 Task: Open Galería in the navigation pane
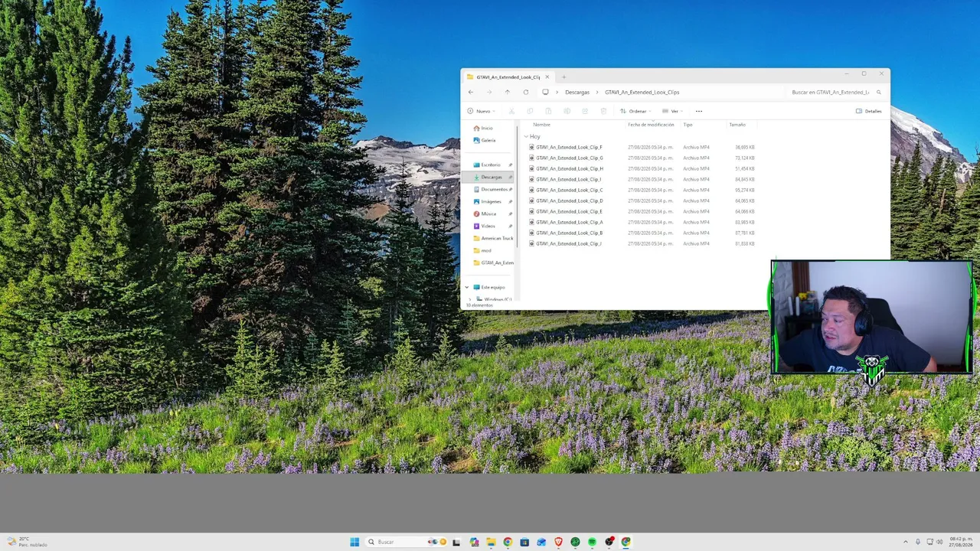click(x=488, y=140)
